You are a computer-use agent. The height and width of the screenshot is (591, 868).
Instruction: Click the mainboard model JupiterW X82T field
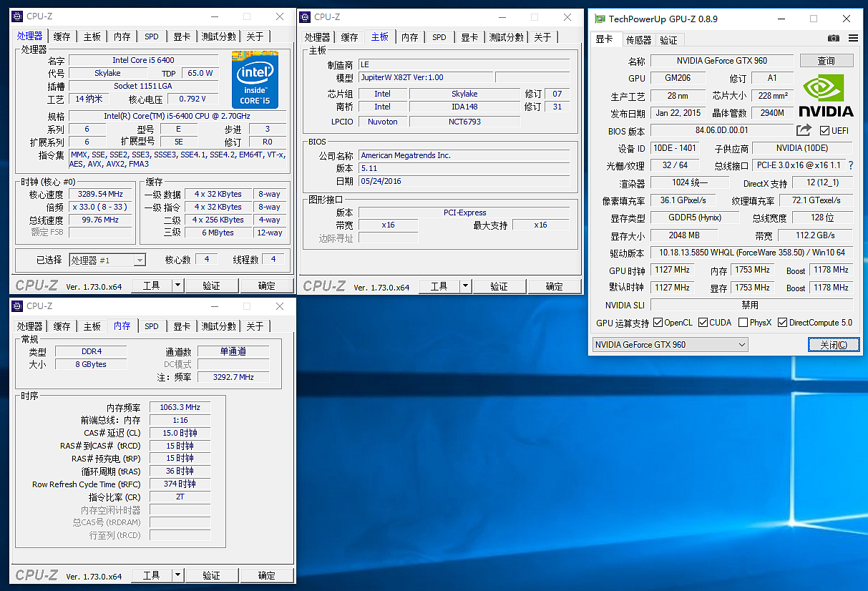(x=425, y=77)
